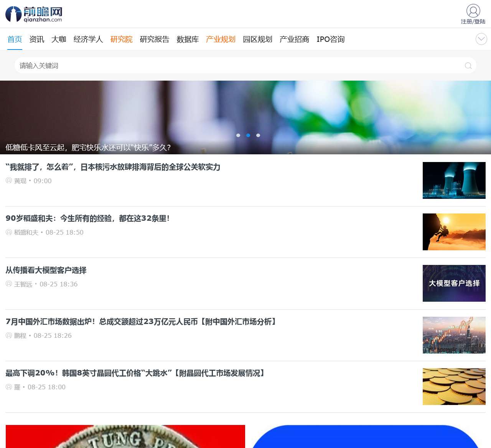Open the nuclear cooling towers thumbnail
The height and width of the screenshot is (448, 491).
tap(454, 180)
